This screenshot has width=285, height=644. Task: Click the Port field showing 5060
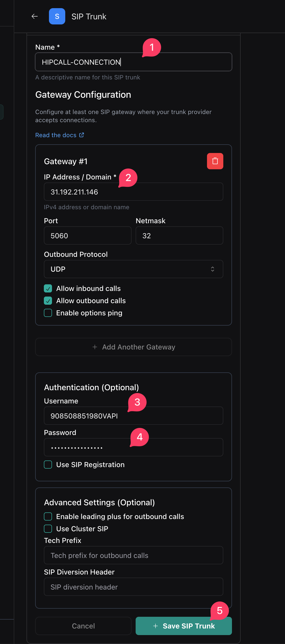coord(87,236)
